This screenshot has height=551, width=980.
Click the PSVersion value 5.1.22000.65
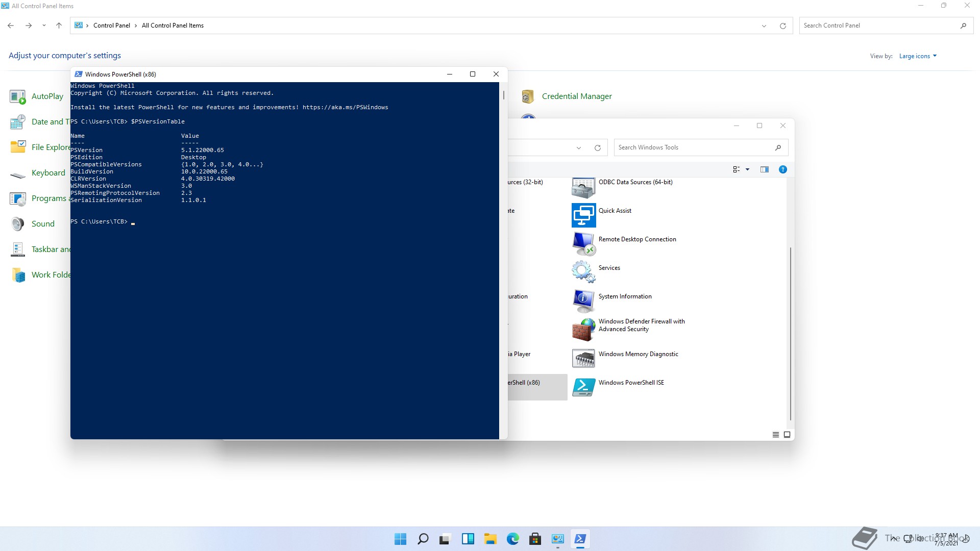click(202, 151)
